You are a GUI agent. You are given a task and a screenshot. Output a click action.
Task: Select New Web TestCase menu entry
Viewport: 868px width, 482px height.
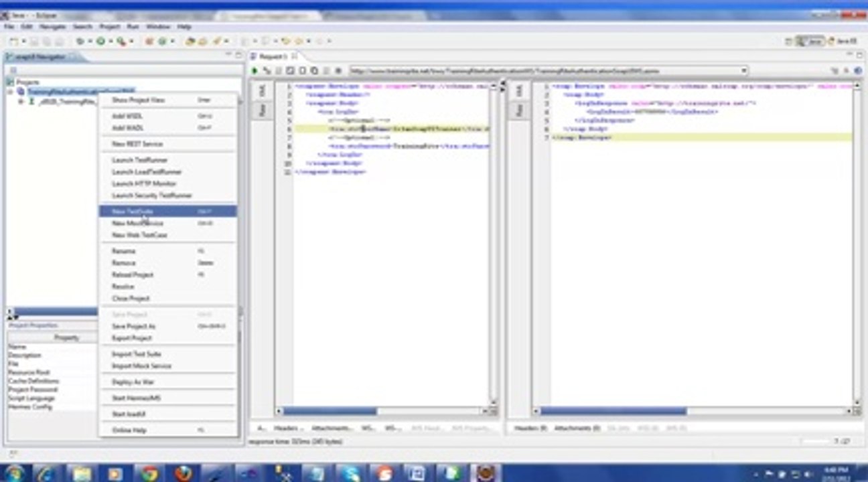coord(167,235)
